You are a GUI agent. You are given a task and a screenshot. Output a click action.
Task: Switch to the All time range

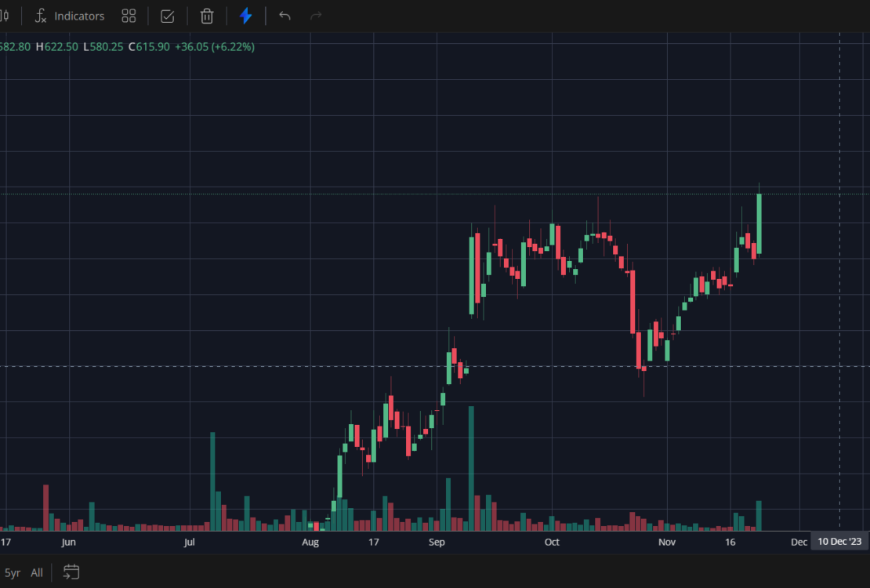36,572
